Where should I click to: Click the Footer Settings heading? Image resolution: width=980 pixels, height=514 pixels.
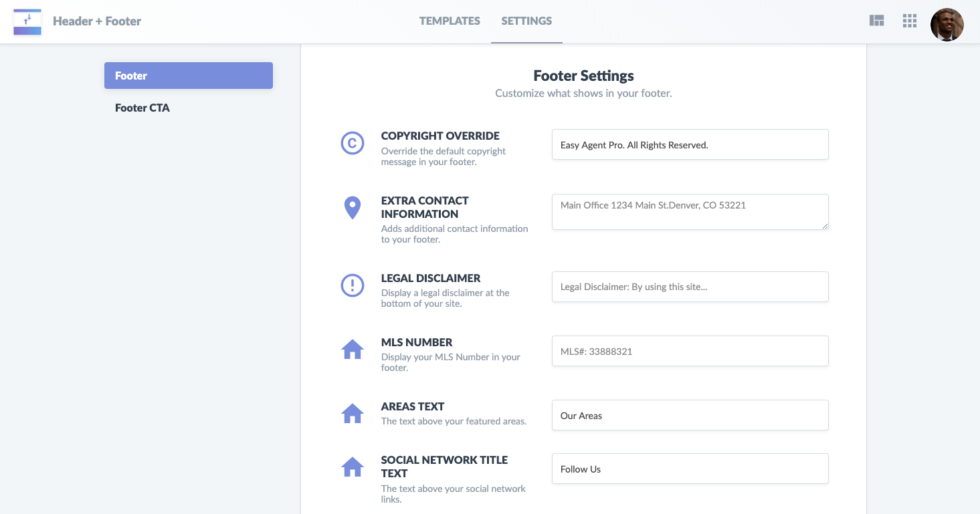583,76
